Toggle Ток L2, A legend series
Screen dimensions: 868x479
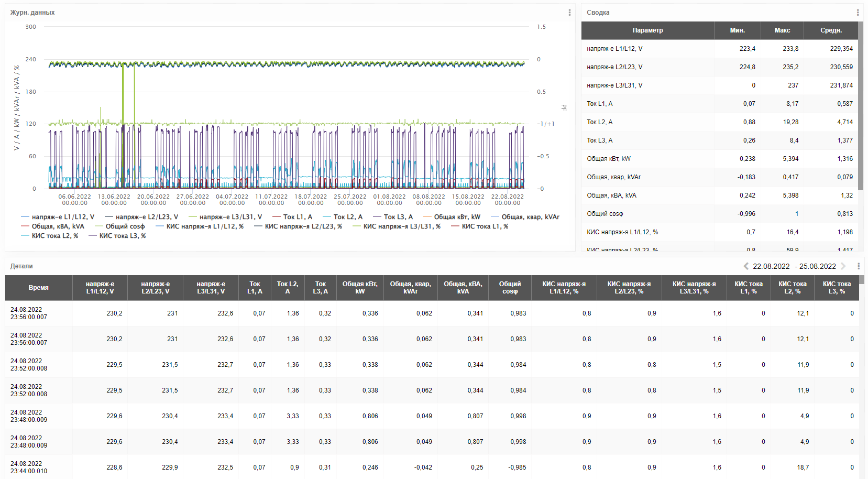tap(343, 217)
